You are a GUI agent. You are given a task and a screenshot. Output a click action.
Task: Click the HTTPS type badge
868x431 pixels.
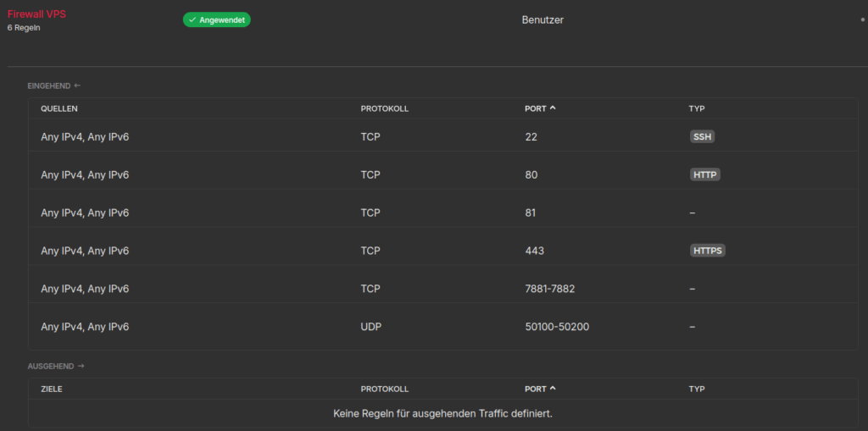click(707, 251)
